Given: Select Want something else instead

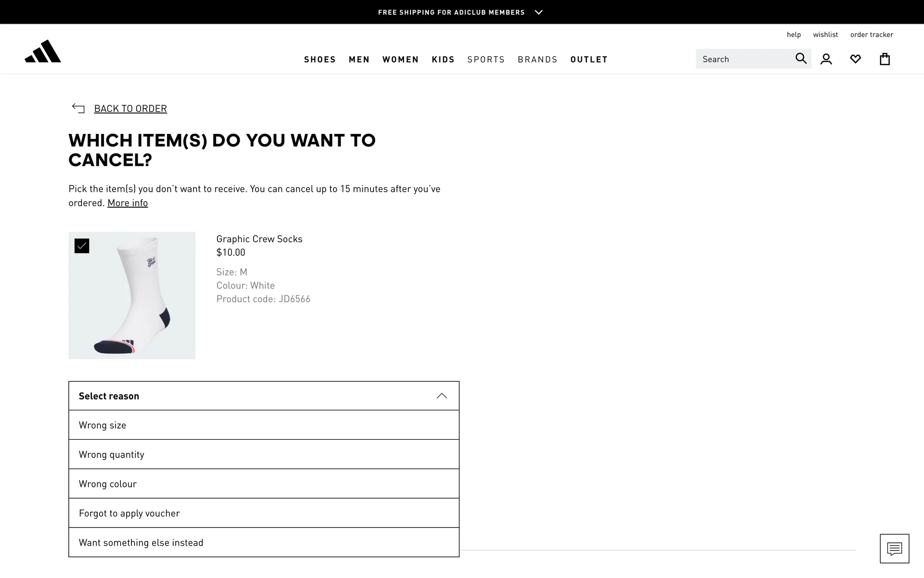Looking at the screenshot, I should point(264,542).
